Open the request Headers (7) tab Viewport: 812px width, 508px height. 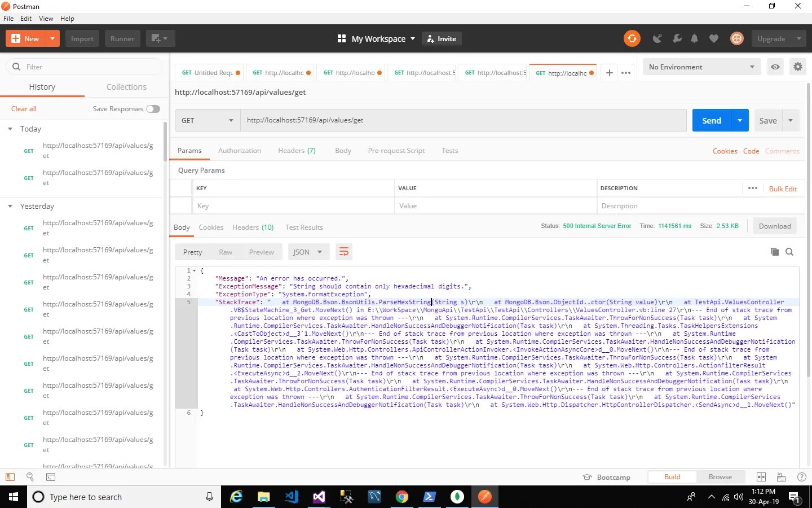click(297, 151)
